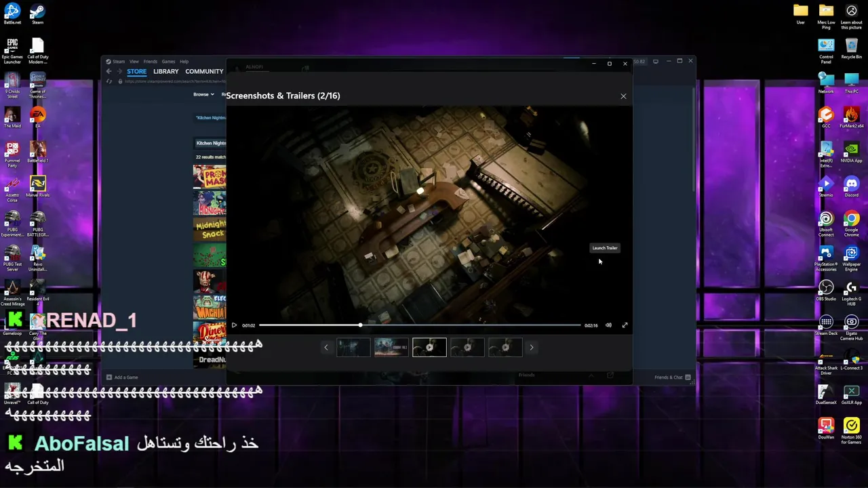This screenshot has width=868, height=488.
Task: Open the Network desktop icon
Action: [826, 83]
